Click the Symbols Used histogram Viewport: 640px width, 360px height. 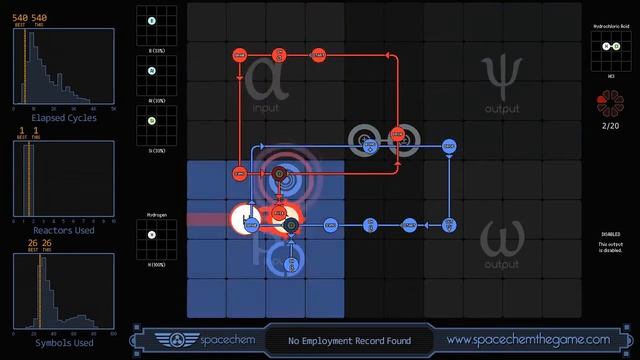point(64,291)
